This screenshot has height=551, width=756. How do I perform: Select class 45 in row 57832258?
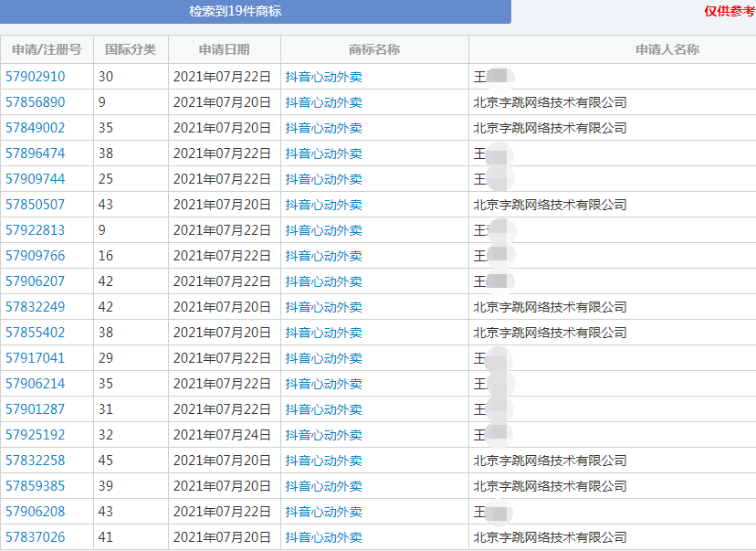click(x=106, y=461)
